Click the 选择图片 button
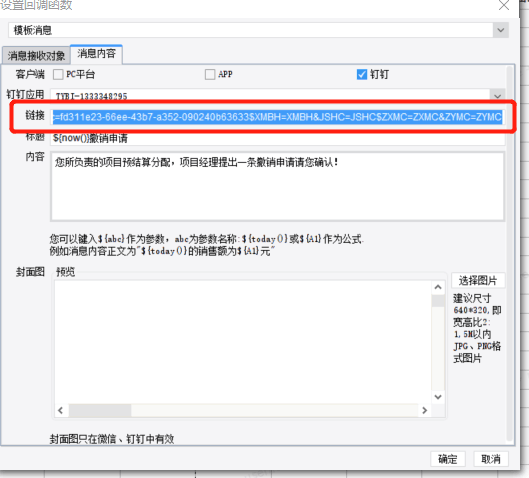This screenshot has height=478, width=529. click(478, 280)
